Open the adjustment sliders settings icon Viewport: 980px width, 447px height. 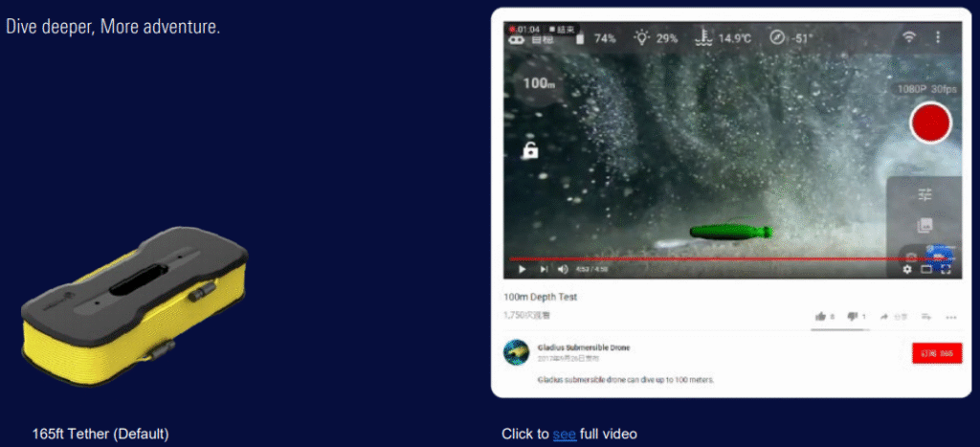click(924, 195)
